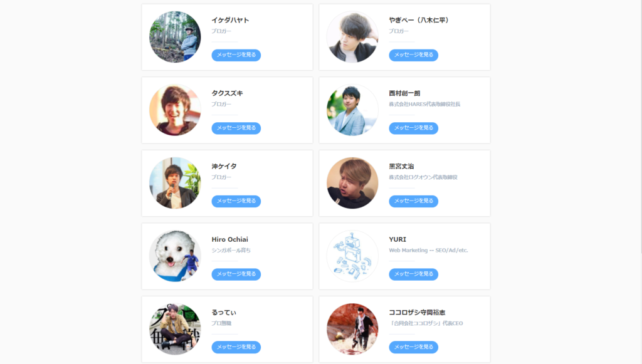Image resolution: width=642 pixels, height=364 pixels.
Task: Click the white dog avatar of Hiro Ochiai
Action: [175, 256]
